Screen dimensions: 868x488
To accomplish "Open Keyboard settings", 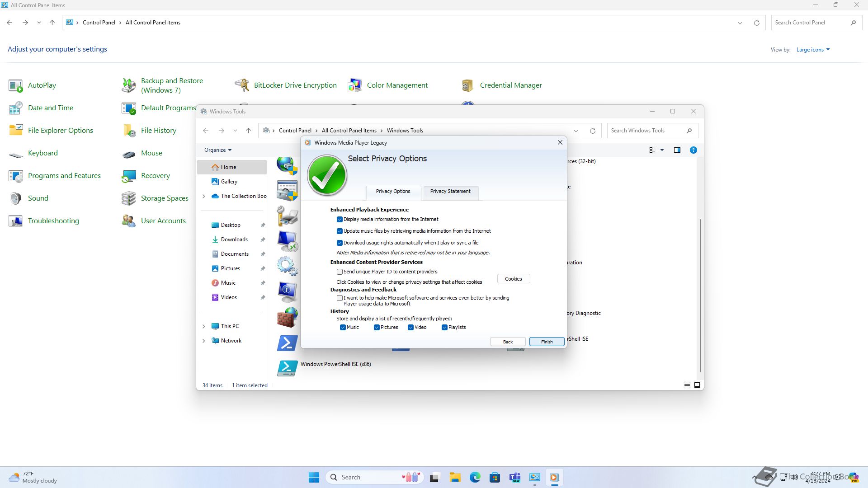I will 33,153.
